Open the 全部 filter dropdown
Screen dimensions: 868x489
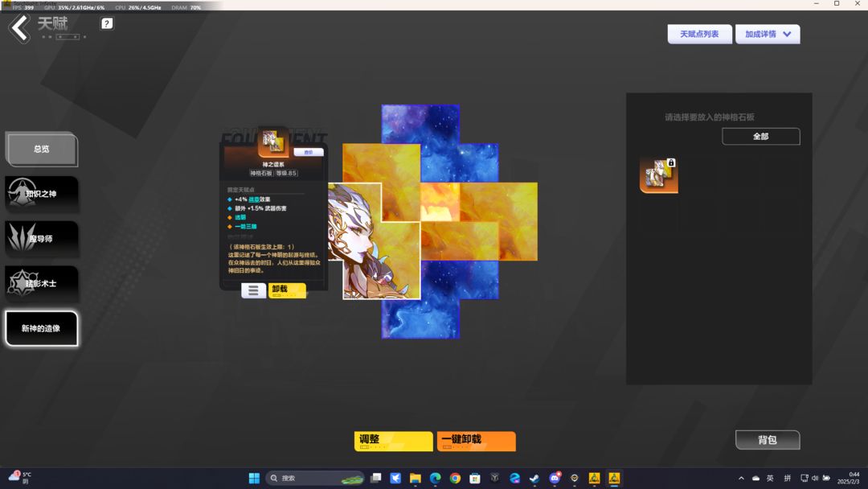click(760, 136)
